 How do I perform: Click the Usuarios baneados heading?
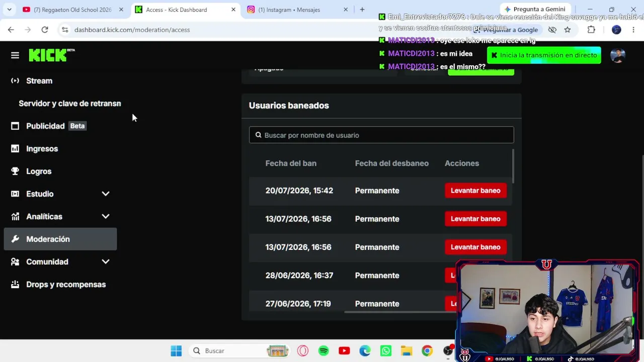289,106
